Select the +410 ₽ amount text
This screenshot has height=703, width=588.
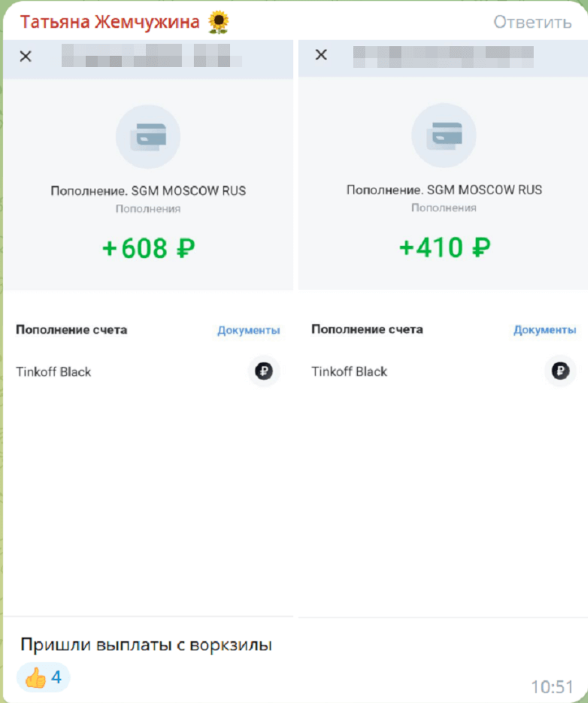444,248
